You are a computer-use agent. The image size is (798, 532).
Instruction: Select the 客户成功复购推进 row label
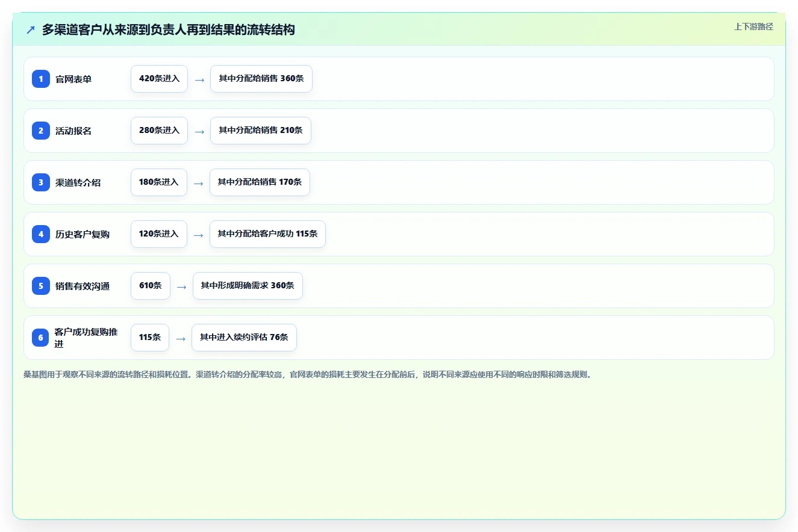(x=86, y=338)
